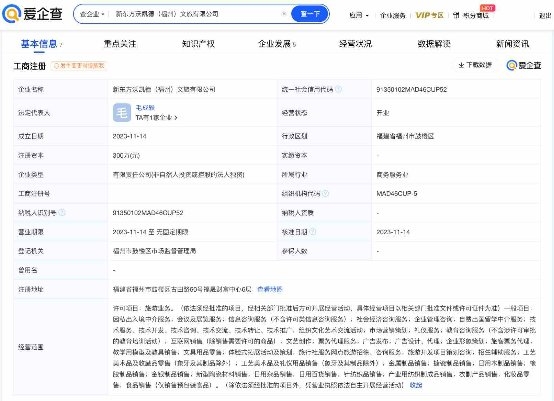Select the taxpayer ID in the 纳税人识别号 row
The height and width of the screenshot is (401, 554).
(148, 213)
